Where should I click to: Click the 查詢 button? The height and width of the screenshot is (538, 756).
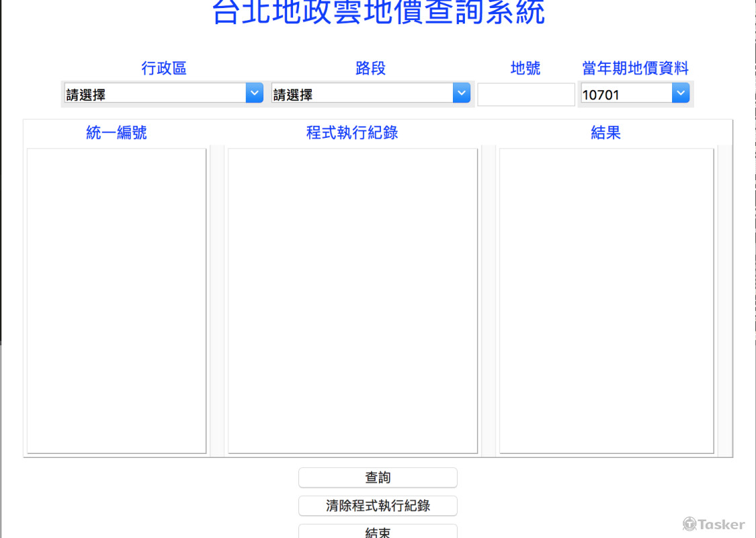(378, 477)
